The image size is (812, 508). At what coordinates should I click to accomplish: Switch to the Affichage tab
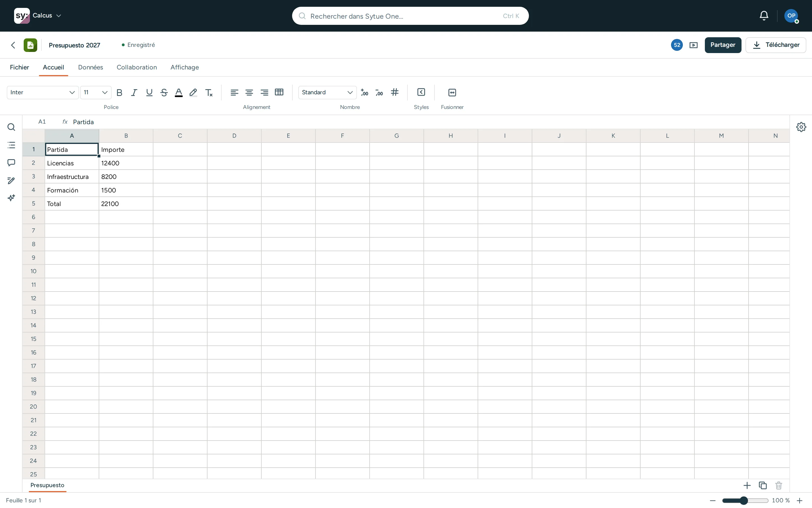click(185, 67)
